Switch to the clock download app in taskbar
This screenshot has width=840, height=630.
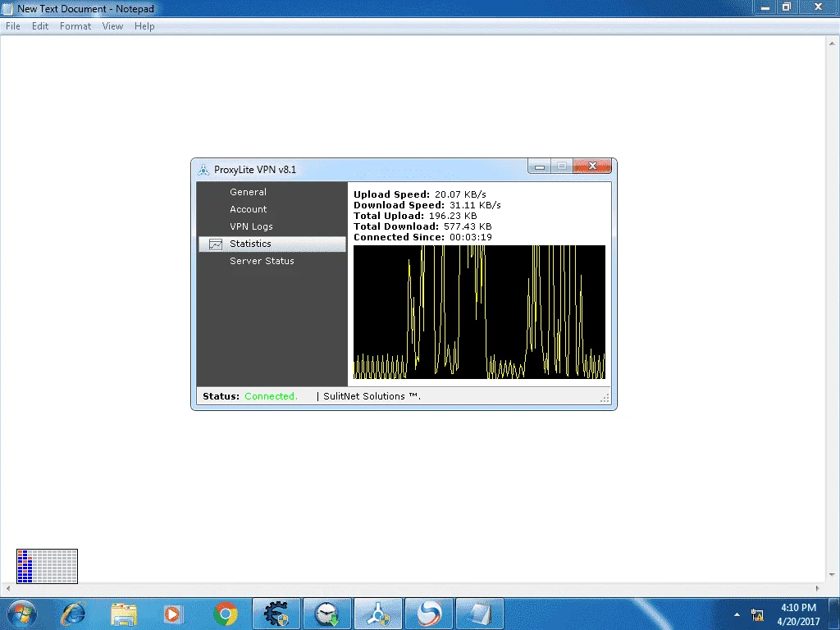pyautogui.click(x=327, y=614)
